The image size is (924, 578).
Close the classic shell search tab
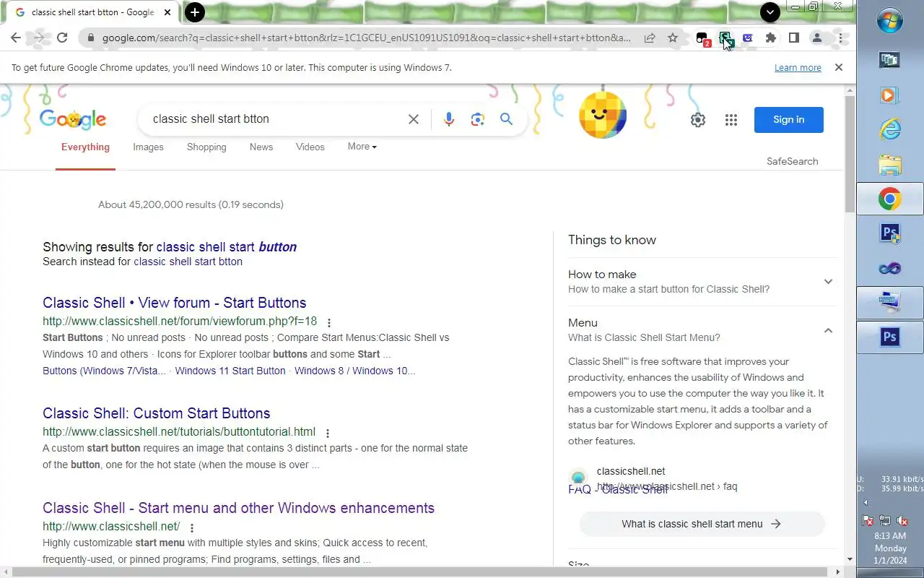(167, 12)
